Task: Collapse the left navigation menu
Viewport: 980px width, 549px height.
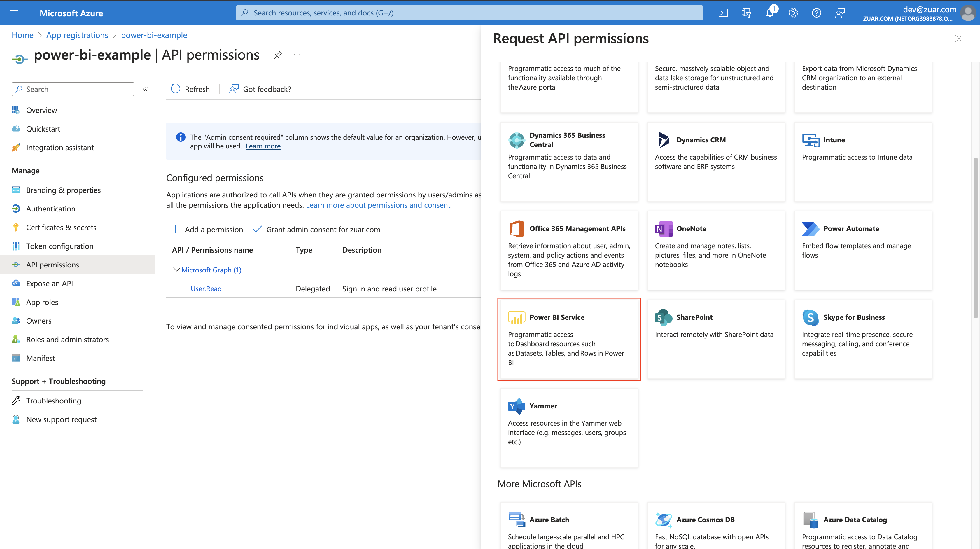Action: tap(145, 89)
